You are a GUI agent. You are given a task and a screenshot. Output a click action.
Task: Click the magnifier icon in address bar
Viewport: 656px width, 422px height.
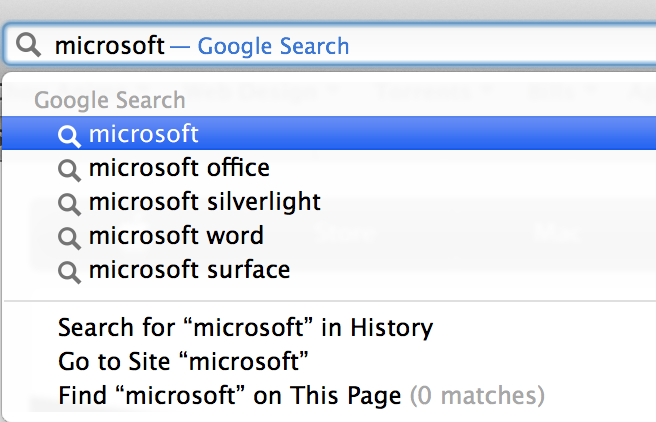click(x=30, y=45)
